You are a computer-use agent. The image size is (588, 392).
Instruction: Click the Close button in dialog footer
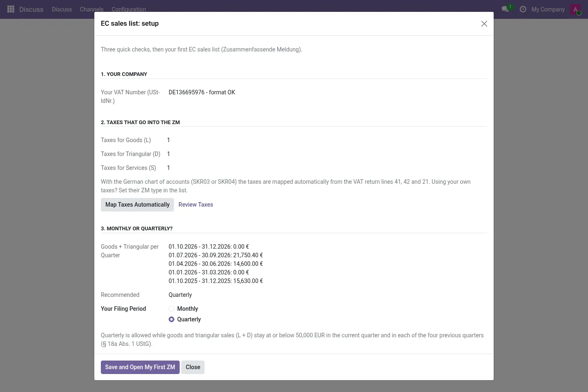[193, 367]
